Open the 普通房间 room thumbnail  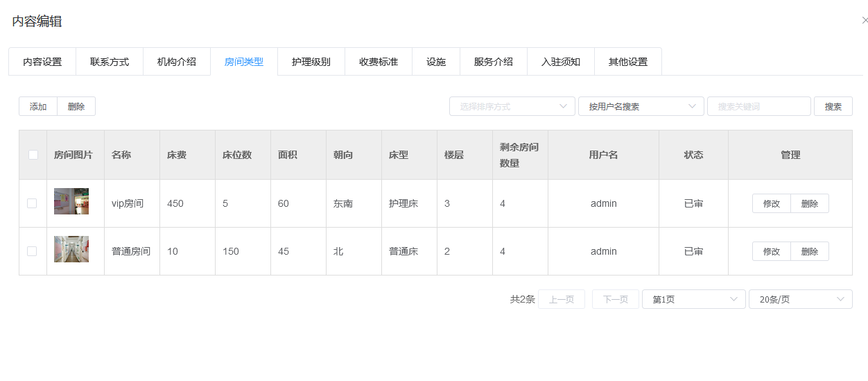tap(71, 249)
